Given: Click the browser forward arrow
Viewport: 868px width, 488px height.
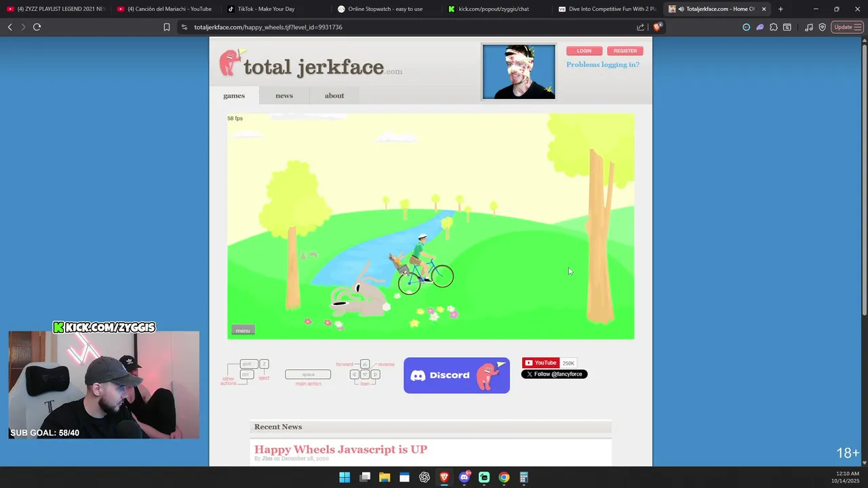Looking at the screenshot, I should click(x=23, y=27).
